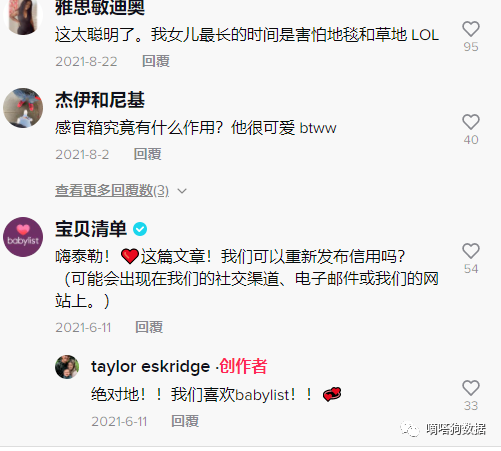Click the chevron beside 查看更多回覆数(3)

[x=182, y=191]
